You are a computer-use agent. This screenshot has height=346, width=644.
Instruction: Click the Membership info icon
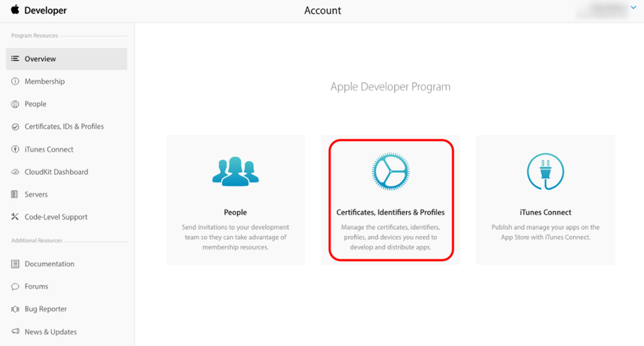[15, 81]
